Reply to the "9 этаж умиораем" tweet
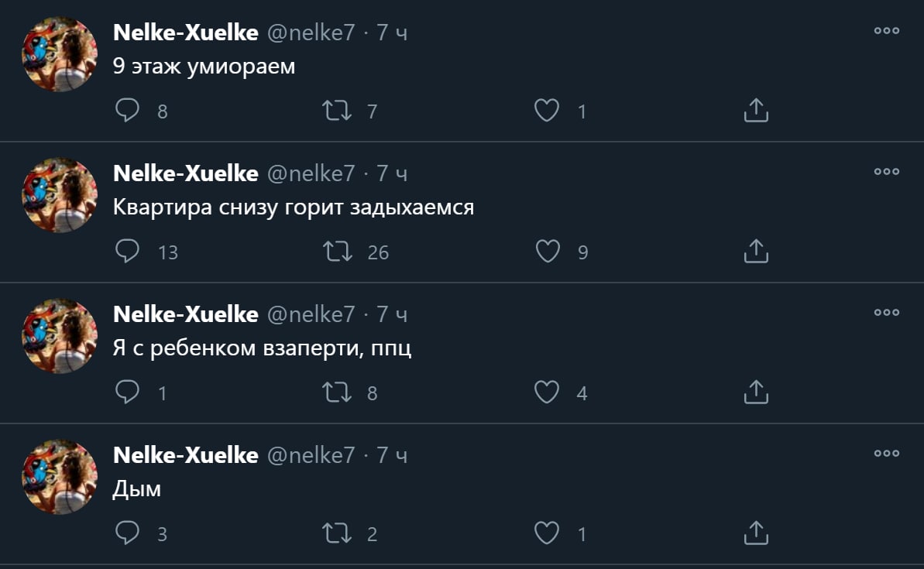 coord(127,111)
